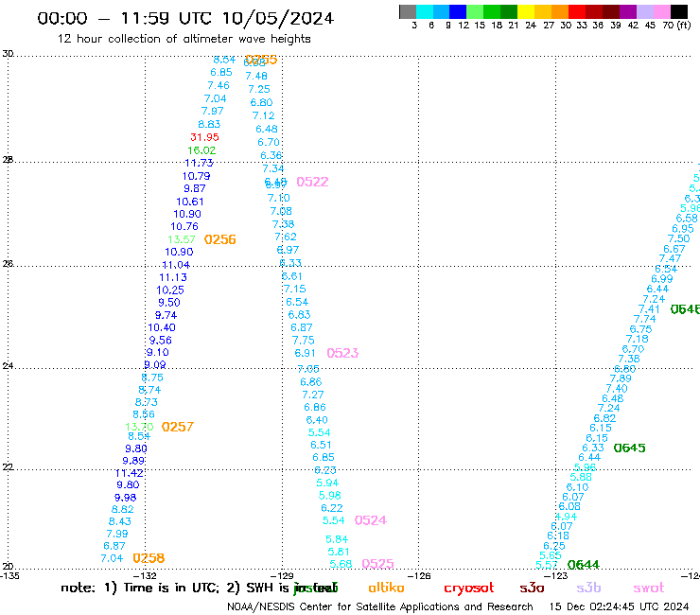This screenshot has width=700, height=615.
Task: Click the 'altika' satellite legend label
Action: point(386,588)
